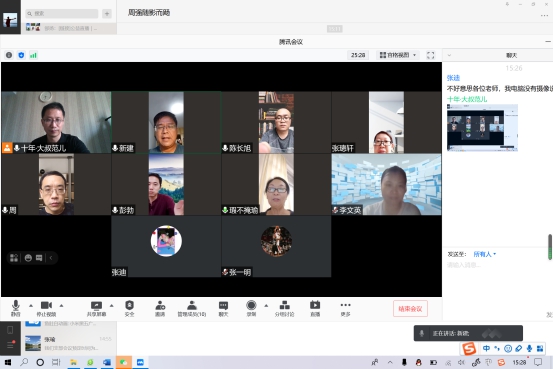Open the 安全 security shield icon

[129, 308]
